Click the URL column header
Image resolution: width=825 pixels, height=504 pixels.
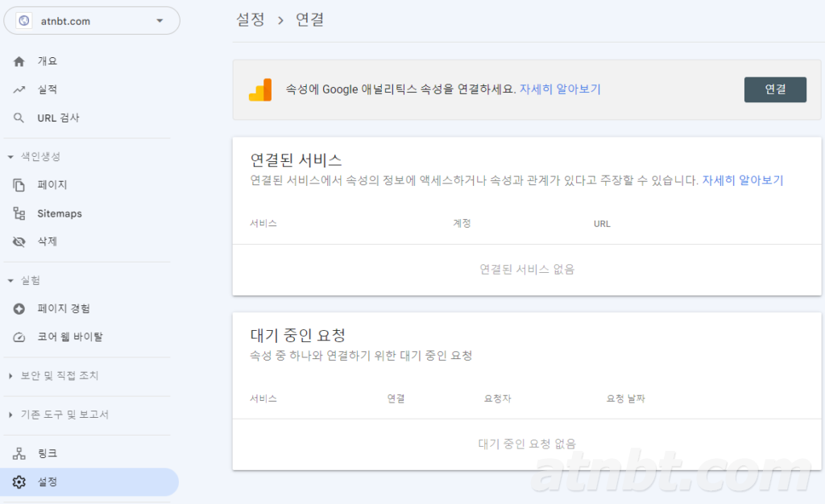pyautogui.click(x=602, y=224)
